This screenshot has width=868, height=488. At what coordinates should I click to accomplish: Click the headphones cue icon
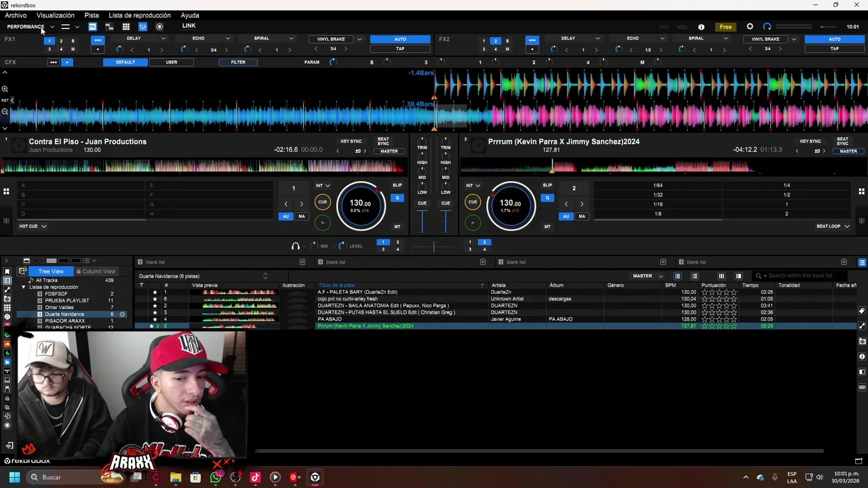pos(296,246)
